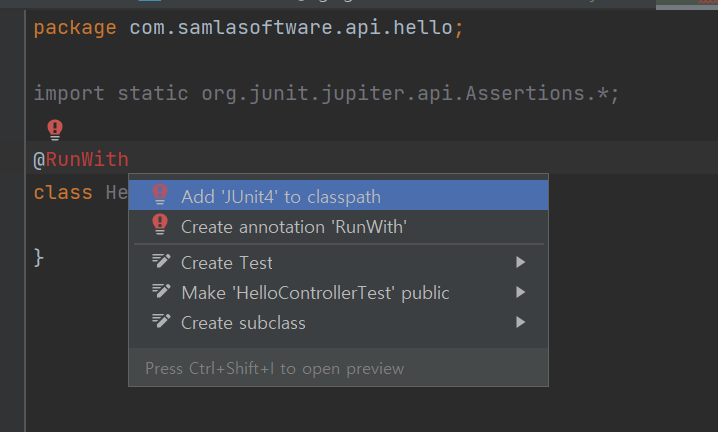Click bulb icon beside Add 'JUnit4' to classpath
The height and width of the screenshot is (432, 718).
(x=160, y=194)
